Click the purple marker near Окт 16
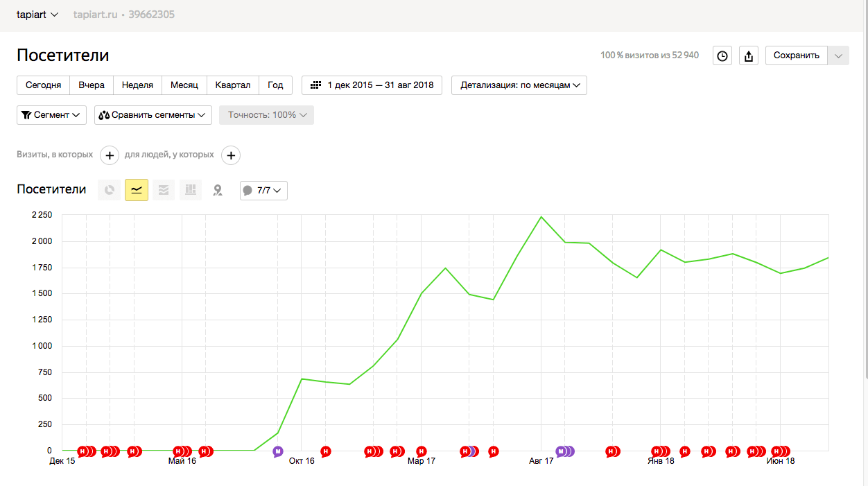Viewport: 868px width, 486px height. (x=278, y=451)
